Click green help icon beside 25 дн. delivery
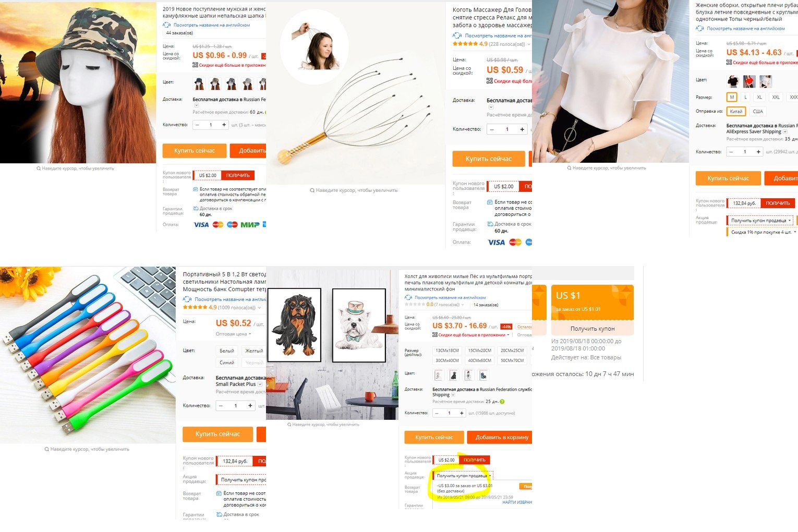The image size is (798, 532). coord(502,402)
